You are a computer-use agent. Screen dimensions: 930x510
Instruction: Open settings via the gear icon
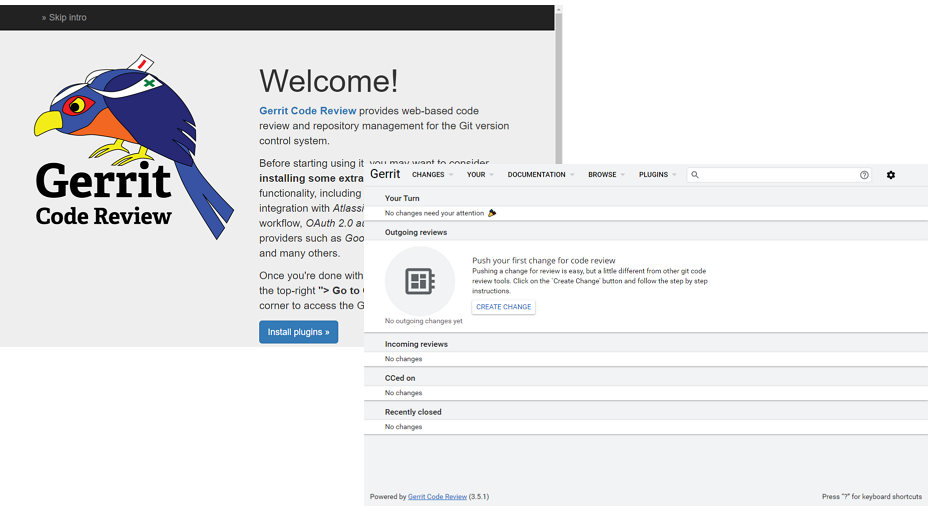tap(891, 175)
